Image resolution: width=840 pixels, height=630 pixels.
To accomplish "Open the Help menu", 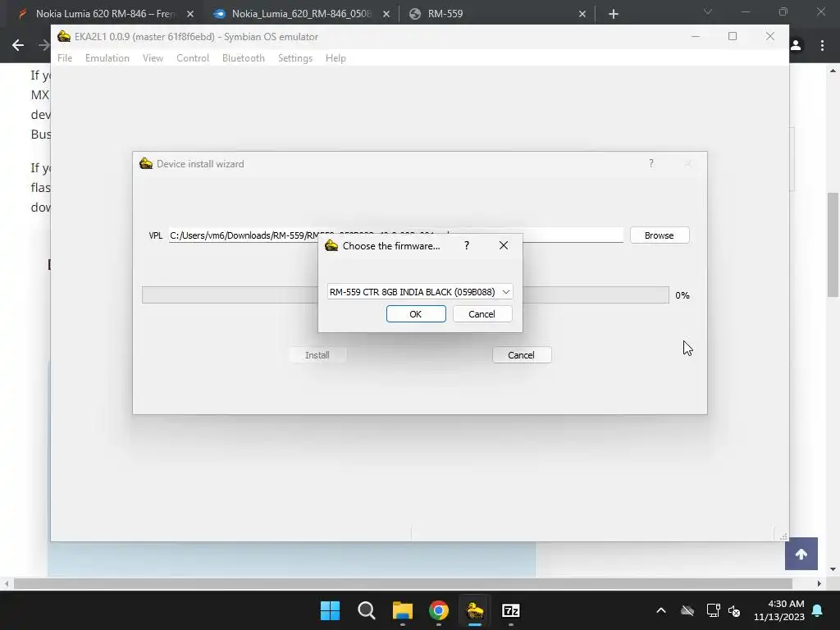I will [336, 58].
